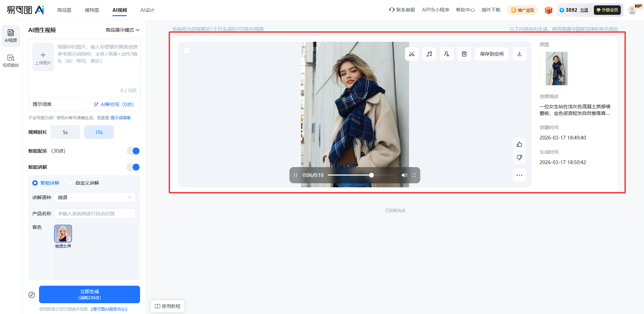
Task: Open 使用教程 book tutorial button
Action: coord(168,306)
